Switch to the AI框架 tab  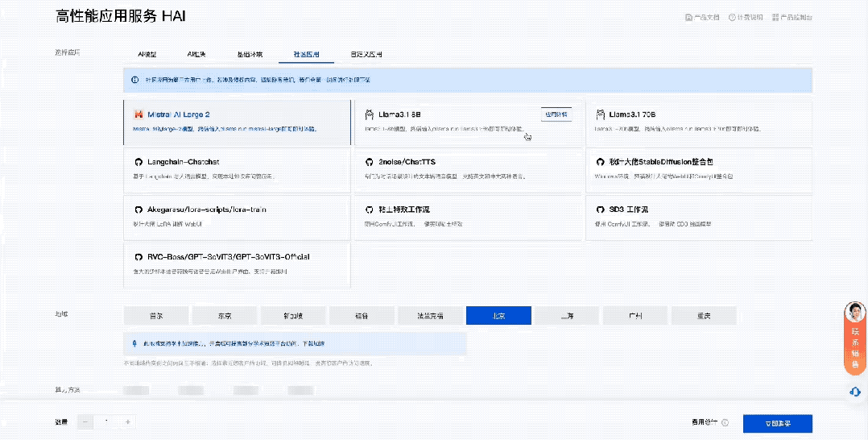196,55
